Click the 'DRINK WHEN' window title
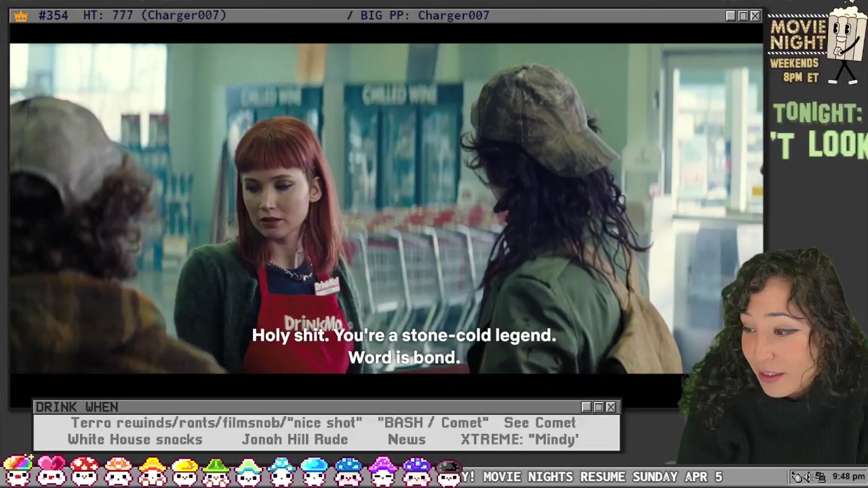This screenshot has height=488, width=868. pyautogui.click(x=77, y=407)
